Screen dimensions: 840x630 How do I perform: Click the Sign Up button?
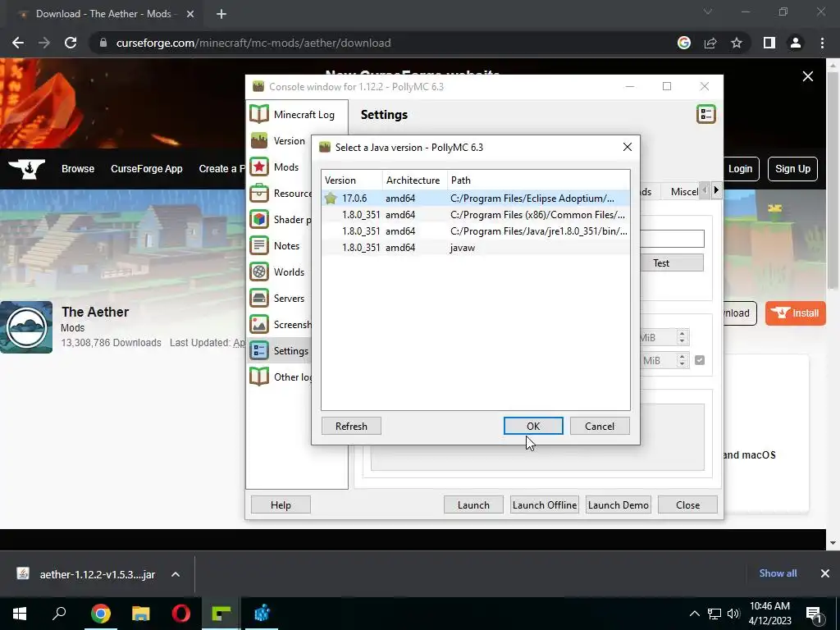pyautogui.click(x=792, y=169)
